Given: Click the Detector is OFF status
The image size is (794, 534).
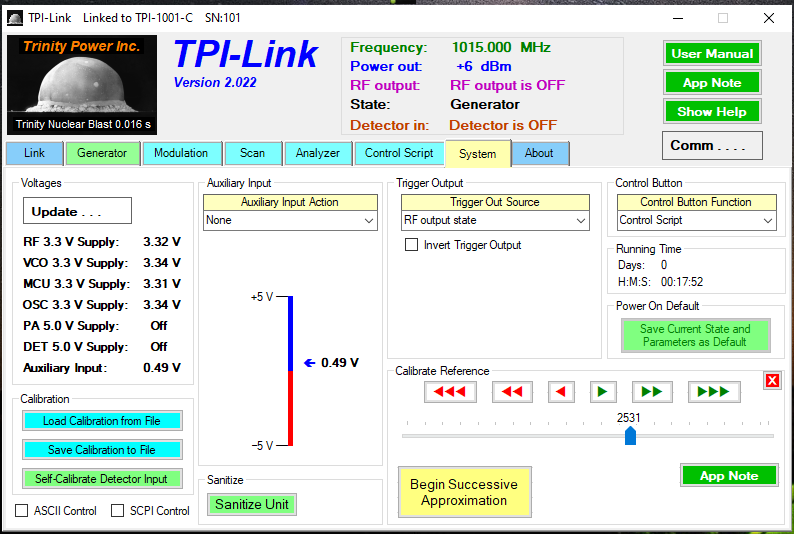Looking at the screenshot, I should tap(503, 126).
